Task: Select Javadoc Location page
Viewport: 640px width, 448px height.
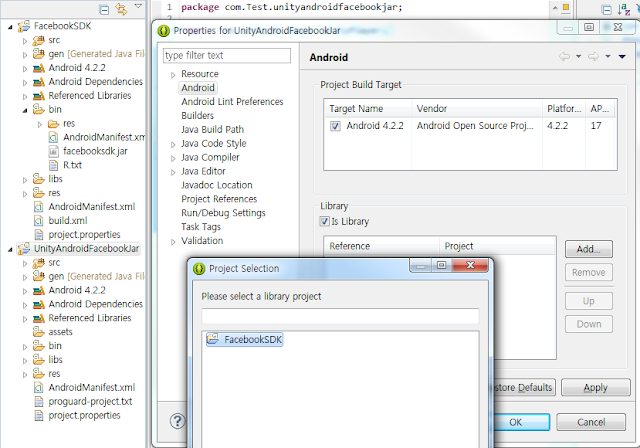Action: point(217,185)
